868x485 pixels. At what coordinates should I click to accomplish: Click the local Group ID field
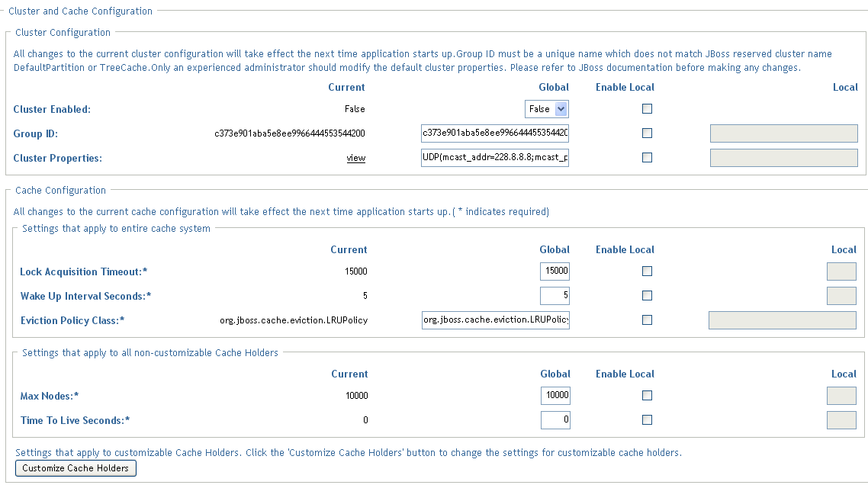(783, 134)
